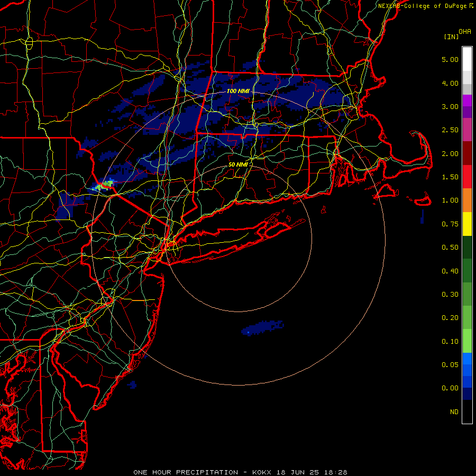Image resolution: width=476 pixels, height=476 pixels.
Task: Click the white swatch in the color scale
Action: [467, 59]
